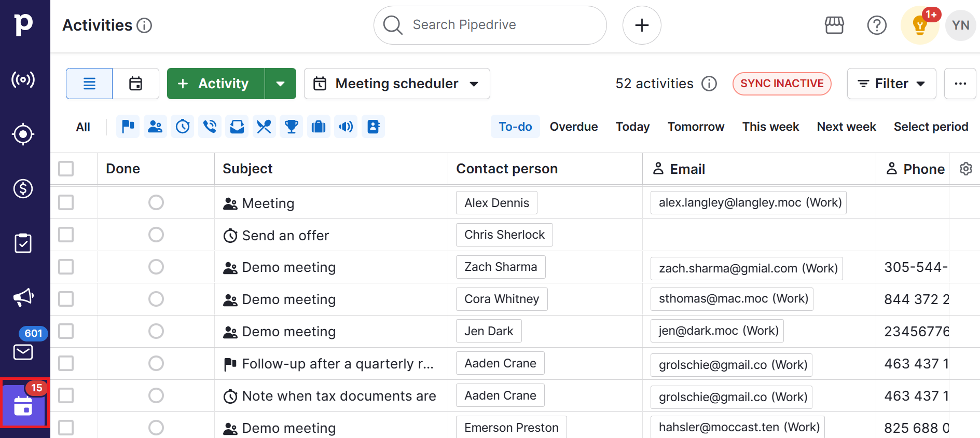
Task: Tick checkbox for Zach Sharma row
Action: point(66,267)
